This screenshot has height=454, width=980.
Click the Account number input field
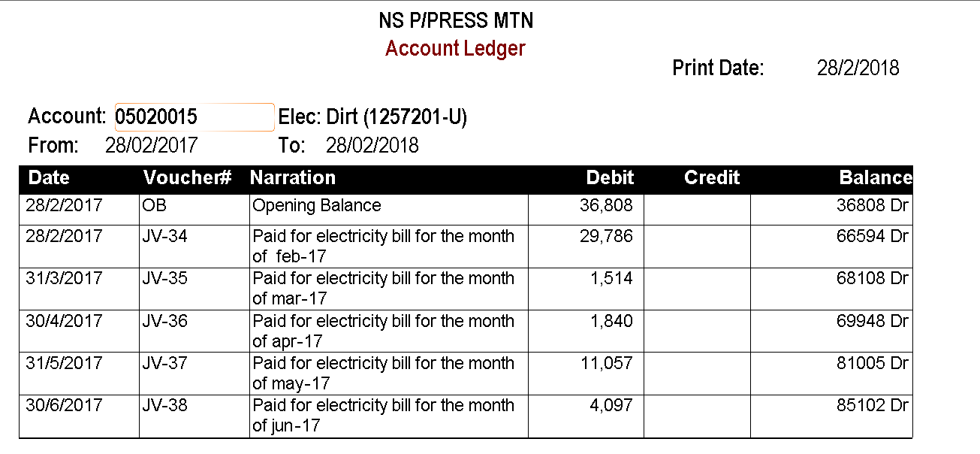point(194,117)
